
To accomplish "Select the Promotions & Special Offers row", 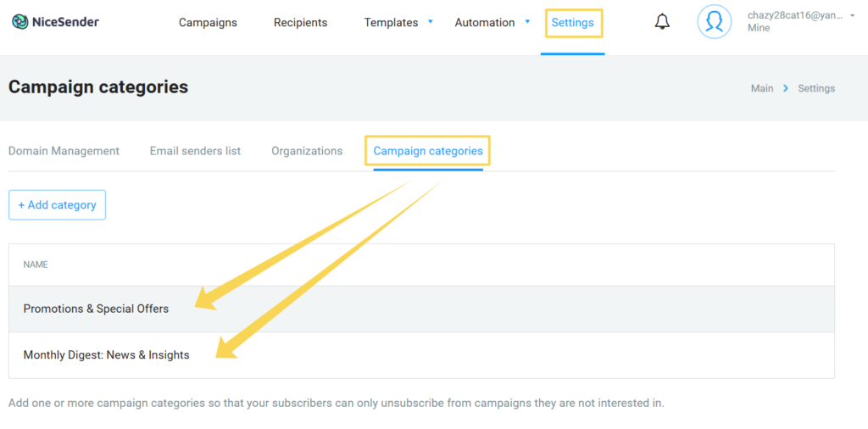I will click(421, 309).
